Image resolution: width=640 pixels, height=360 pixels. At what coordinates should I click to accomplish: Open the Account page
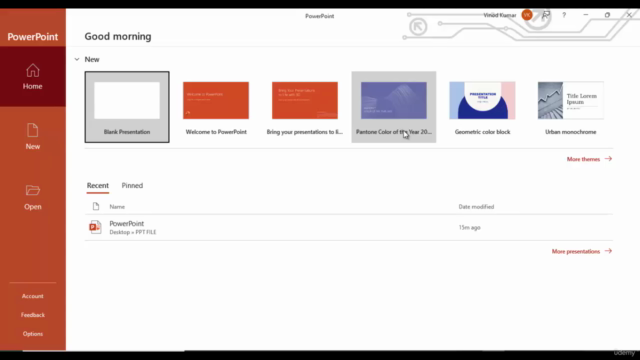click(x=33, y=296)
